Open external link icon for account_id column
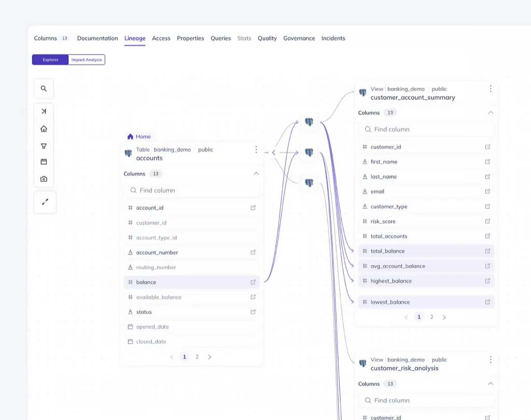The width and height of the screenshot is (531, 420). point(253,208)
